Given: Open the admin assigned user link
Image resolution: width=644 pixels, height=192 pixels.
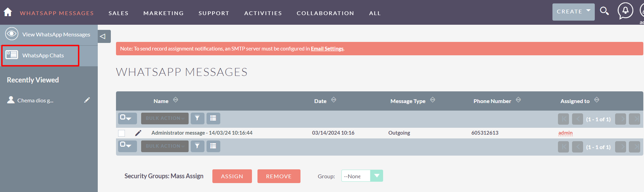Looking at the screenshot, I should coord(566,133).
